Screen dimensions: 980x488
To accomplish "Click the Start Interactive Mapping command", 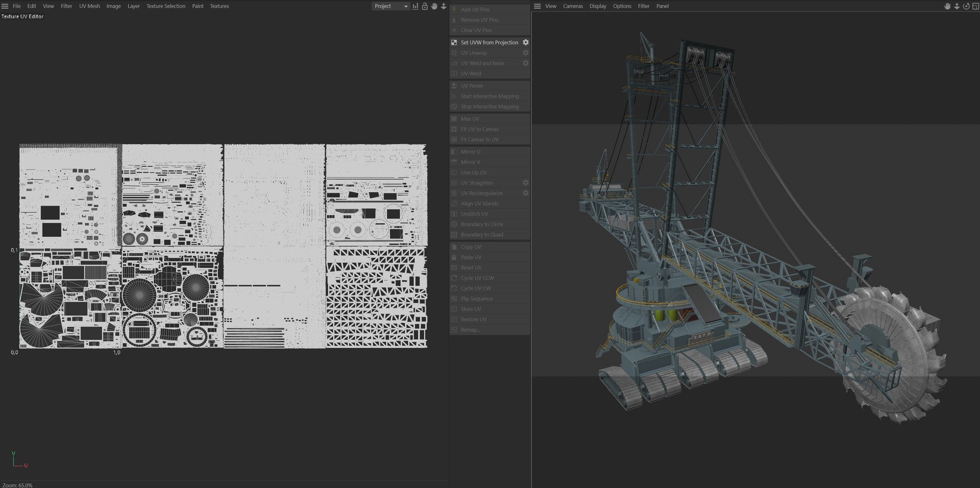I will point(490,96).
